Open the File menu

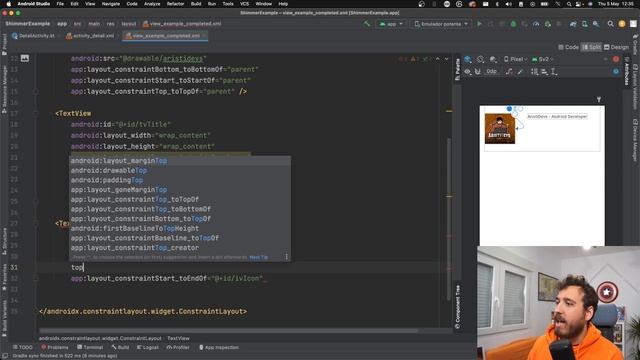pyautogui.click(x=60, y=4)
